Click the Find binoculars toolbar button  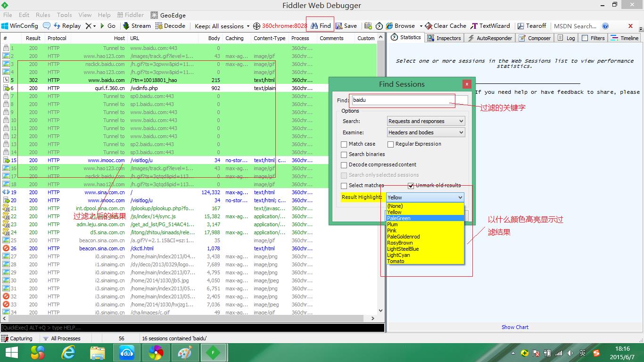321,26
